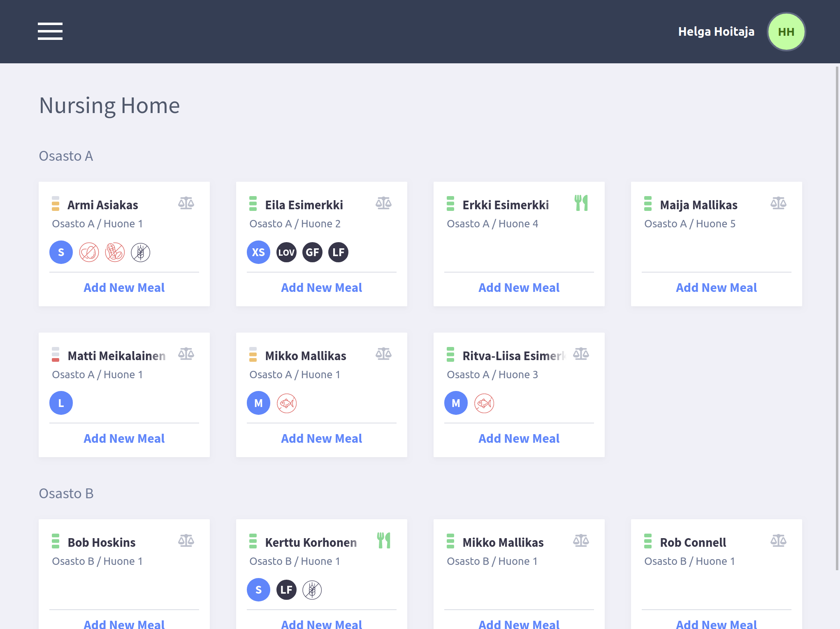Click the LOV diet badge
Screen dimensions: 840x629
[286, 252]
